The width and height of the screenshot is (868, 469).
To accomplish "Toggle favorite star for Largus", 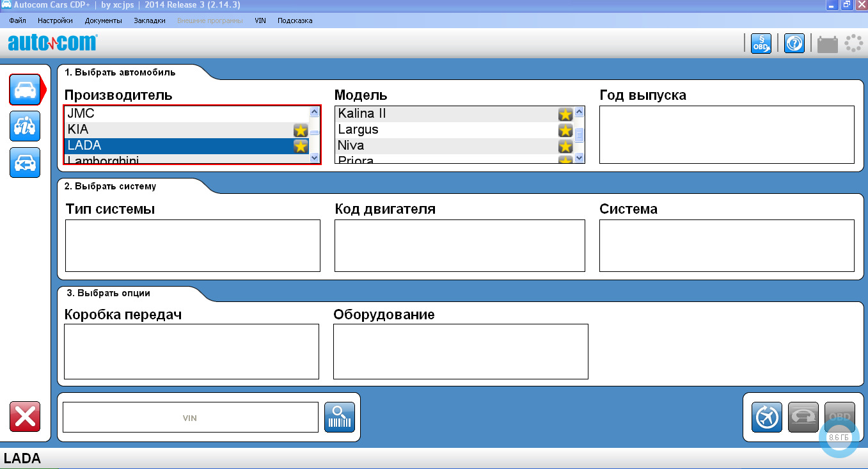I will point(565,131).
